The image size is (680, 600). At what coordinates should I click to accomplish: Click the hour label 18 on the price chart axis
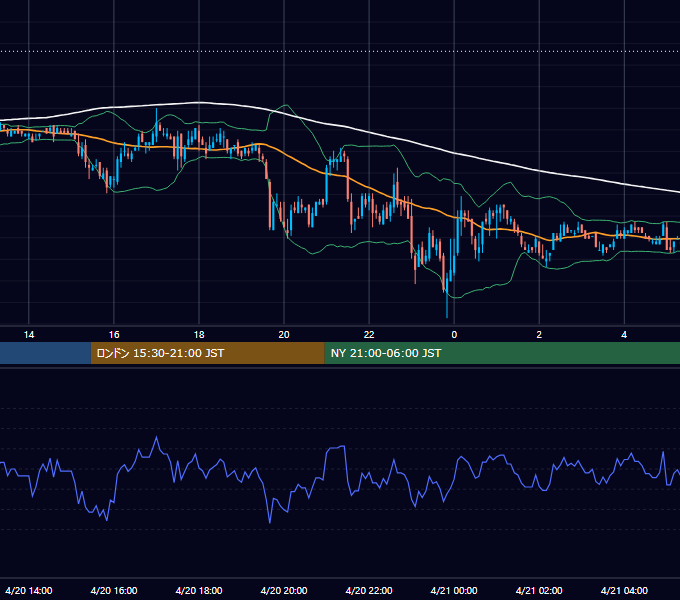tap(199, 335)
